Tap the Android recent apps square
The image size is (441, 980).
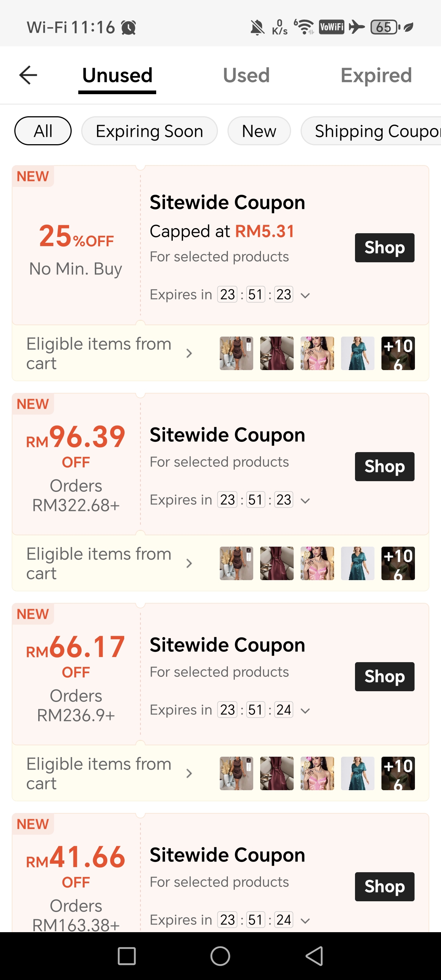(x=126, y=956)
